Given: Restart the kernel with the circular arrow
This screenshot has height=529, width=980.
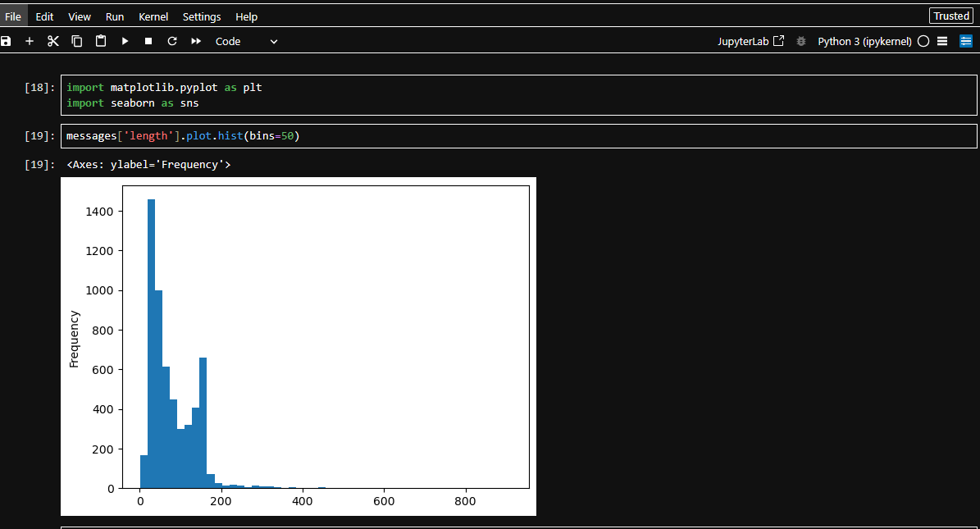Looking at the screenshot, I should [172, 41].
